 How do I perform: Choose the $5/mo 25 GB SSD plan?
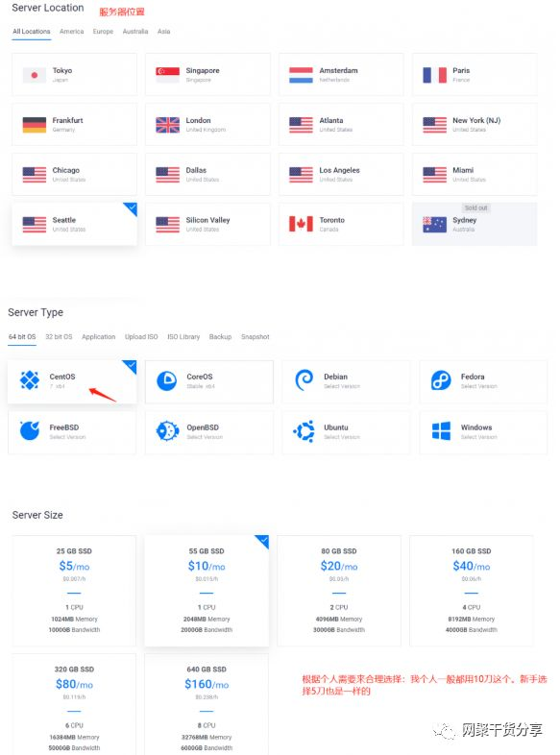pyautogui.click(x=74, y=591)
